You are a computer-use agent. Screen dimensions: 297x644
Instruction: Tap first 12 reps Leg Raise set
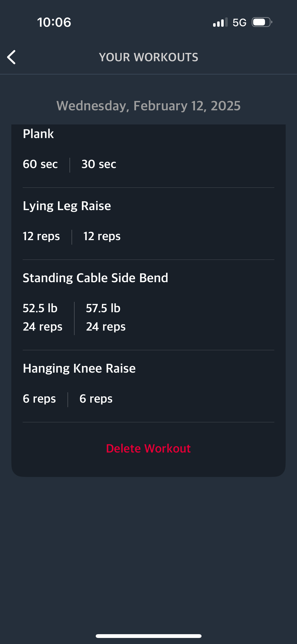point(41,237)
